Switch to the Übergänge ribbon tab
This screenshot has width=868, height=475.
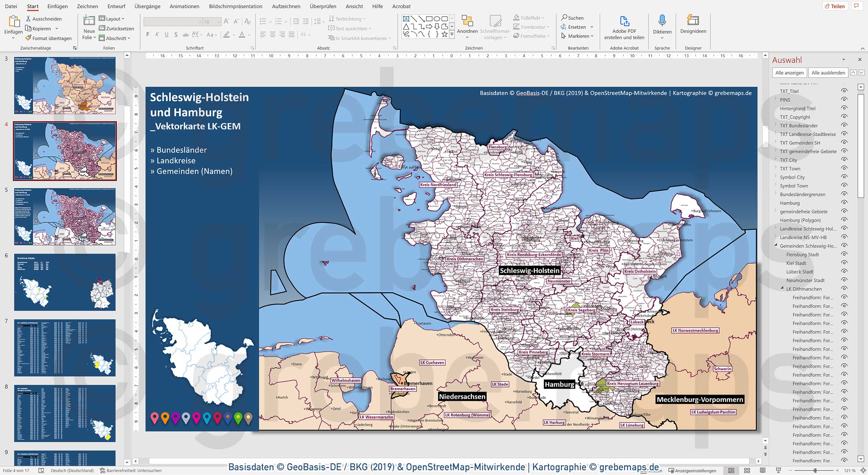click(x=146, y=6)
